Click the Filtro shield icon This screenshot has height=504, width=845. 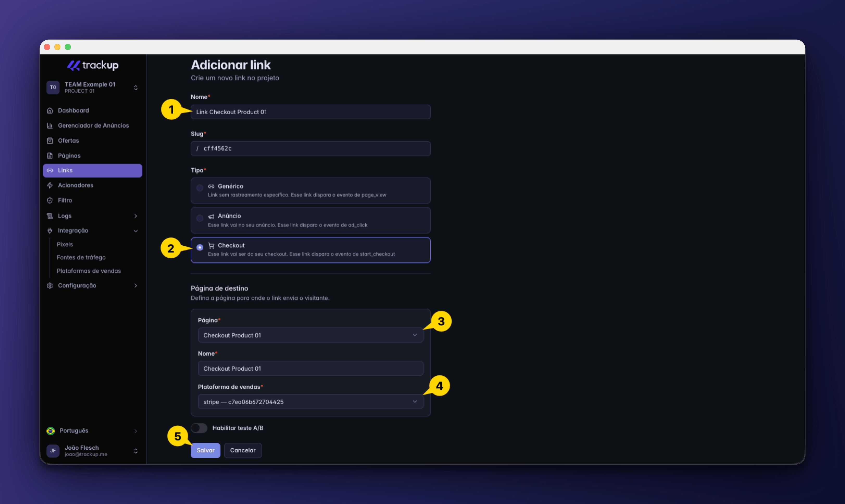[50, 200]
